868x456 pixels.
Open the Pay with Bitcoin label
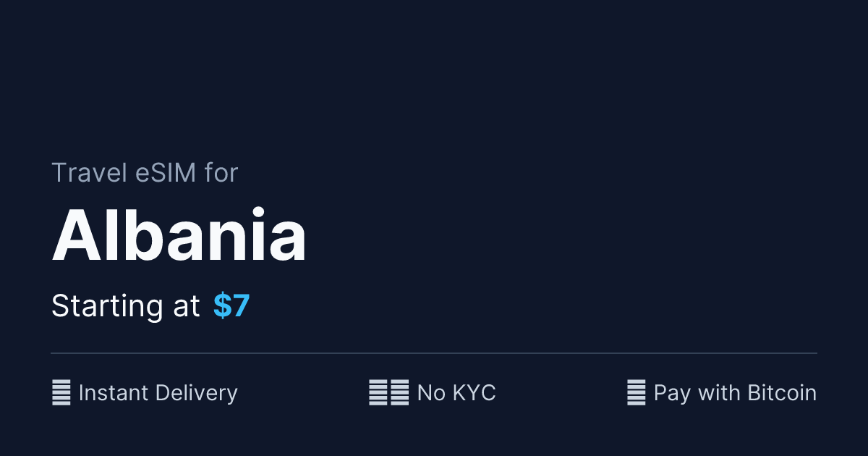735,393
